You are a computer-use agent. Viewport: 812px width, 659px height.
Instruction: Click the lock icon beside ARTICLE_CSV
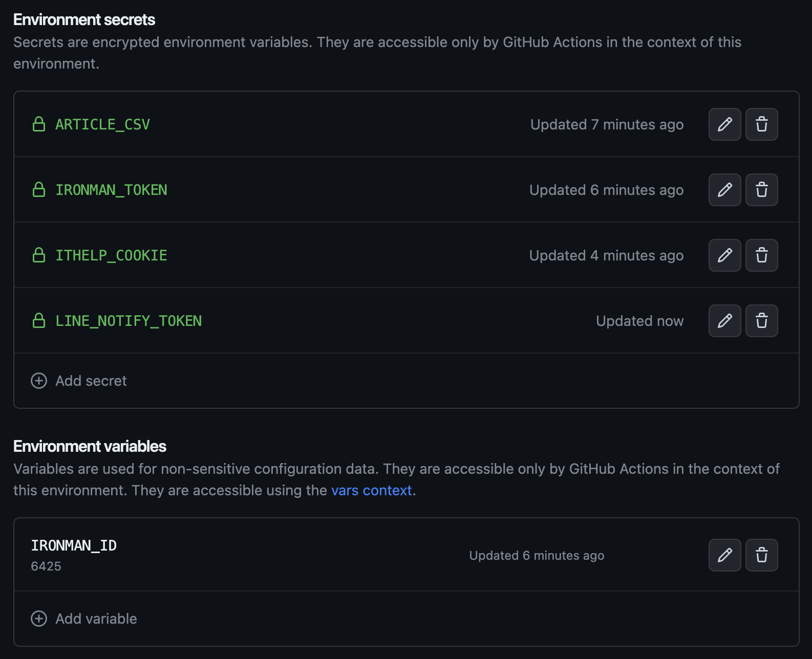pyautogui.click(x=39, y=124)
